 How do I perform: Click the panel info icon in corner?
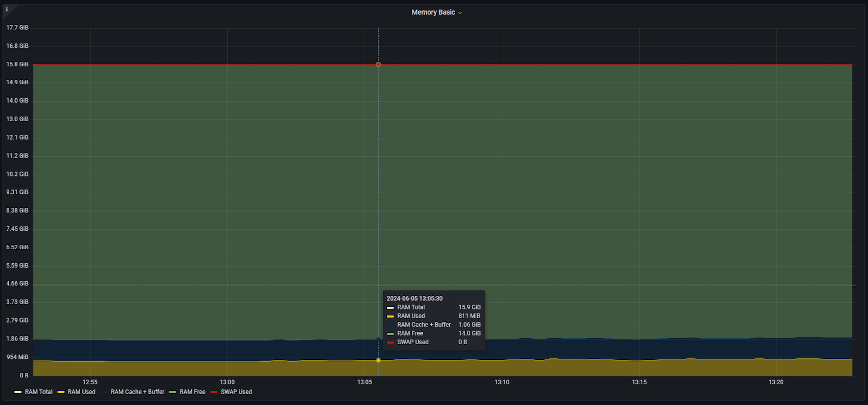pos(7,9)
